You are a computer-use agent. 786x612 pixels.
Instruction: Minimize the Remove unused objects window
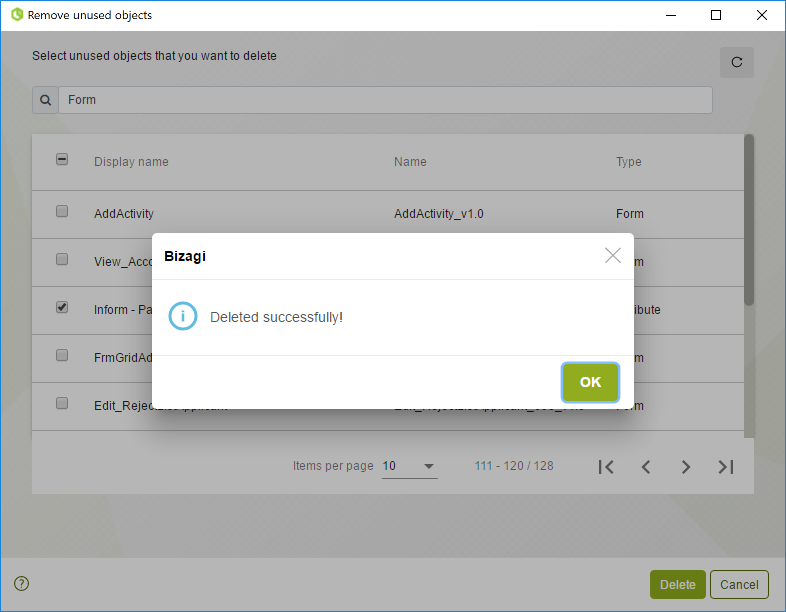671,15
